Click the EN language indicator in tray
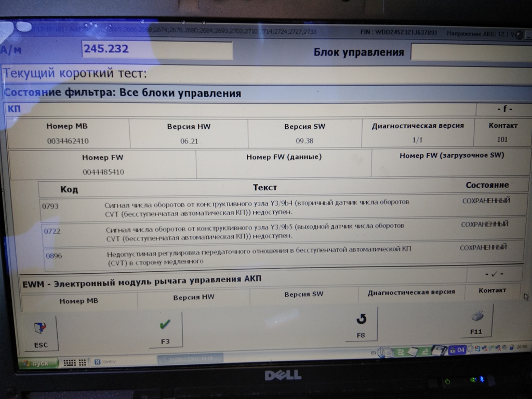Image resolution: width=532 pixels, height=399 pixels. (374, 353)
